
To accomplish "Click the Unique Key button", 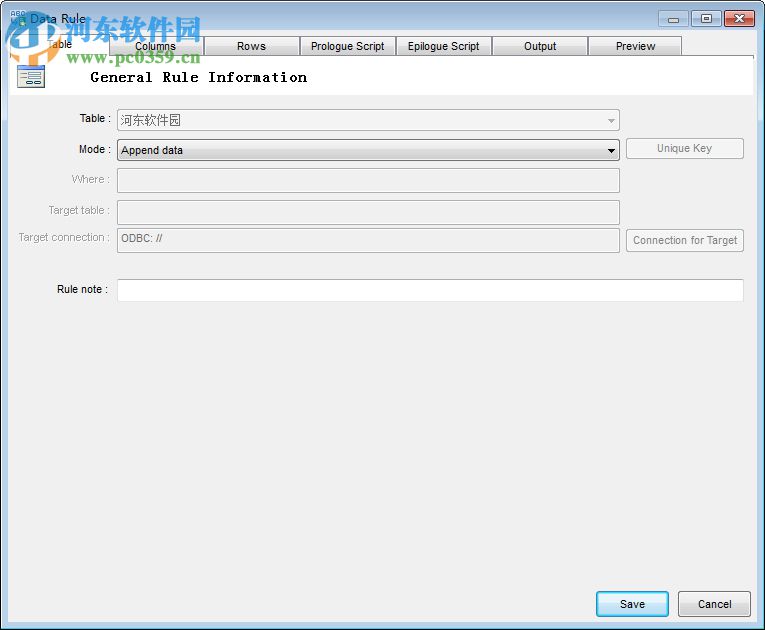I will 684,148.
